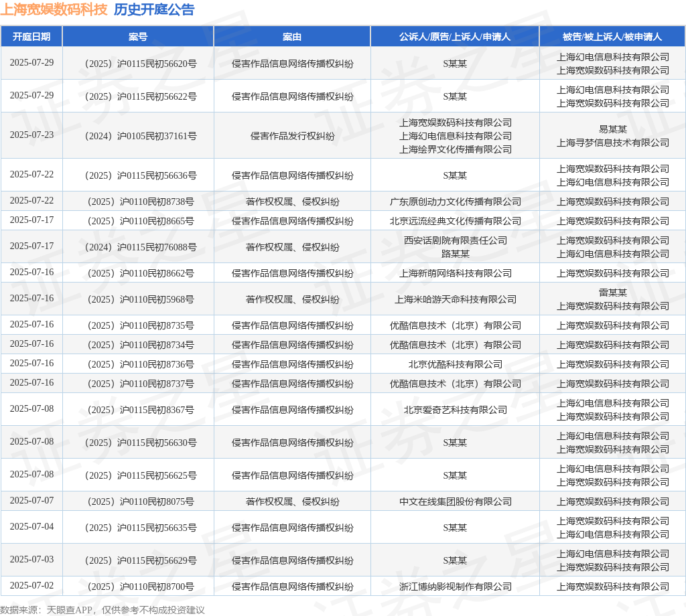Select defendant 上海寻梦信息技术有限公司
Screen dimensions: 686x616
(x=612, y=143)
